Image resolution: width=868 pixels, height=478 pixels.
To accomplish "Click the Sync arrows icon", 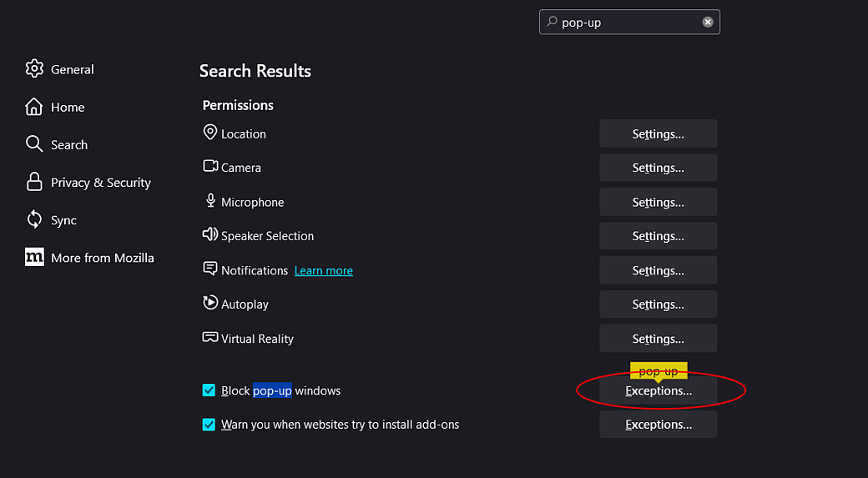I will click(x=34, y=220).
